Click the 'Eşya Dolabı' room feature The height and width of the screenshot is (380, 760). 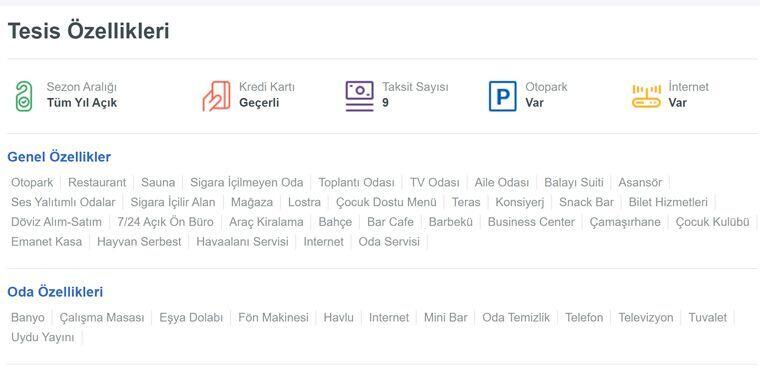[x=191, y=318]
